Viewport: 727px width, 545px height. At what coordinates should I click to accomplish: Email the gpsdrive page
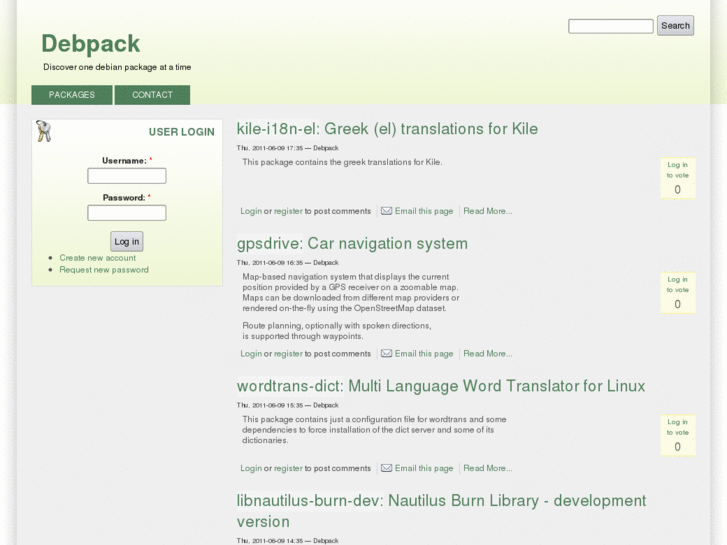tap(424, 353)
